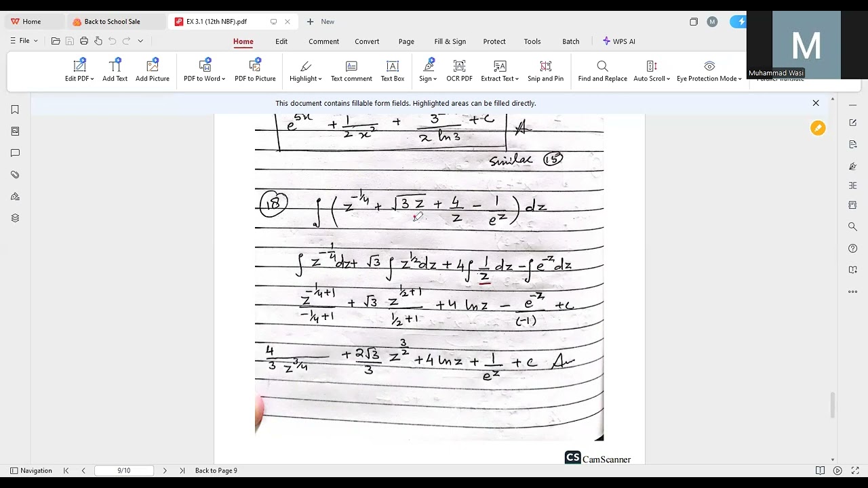Open the Thumbnails panel in left sidebar

[15, 131]
